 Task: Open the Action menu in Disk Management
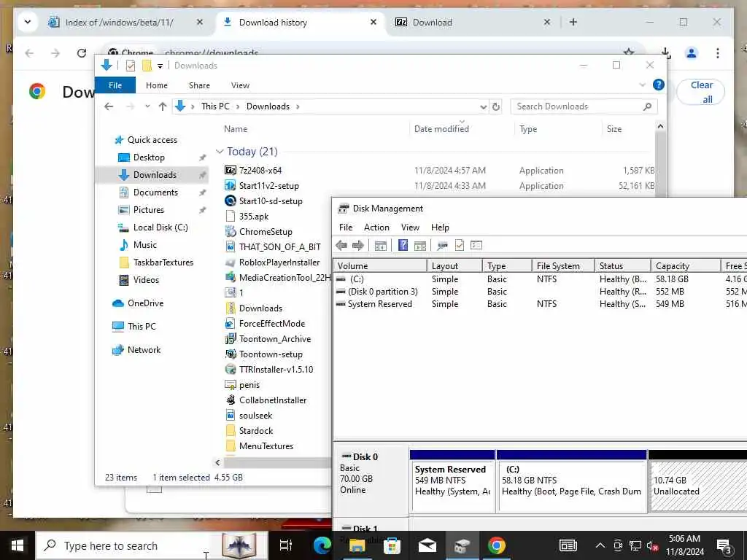point(376,227)
